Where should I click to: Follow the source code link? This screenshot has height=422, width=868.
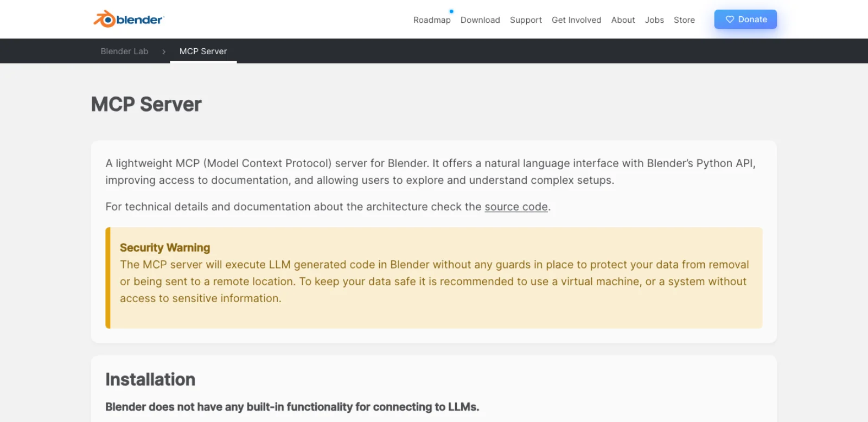point(516,207)
